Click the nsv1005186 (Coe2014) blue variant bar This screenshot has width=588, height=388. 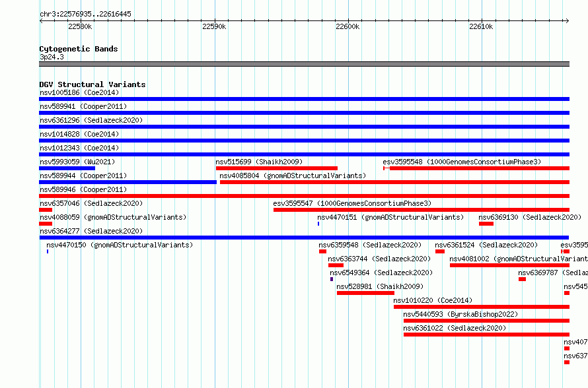tap(304, 99)
